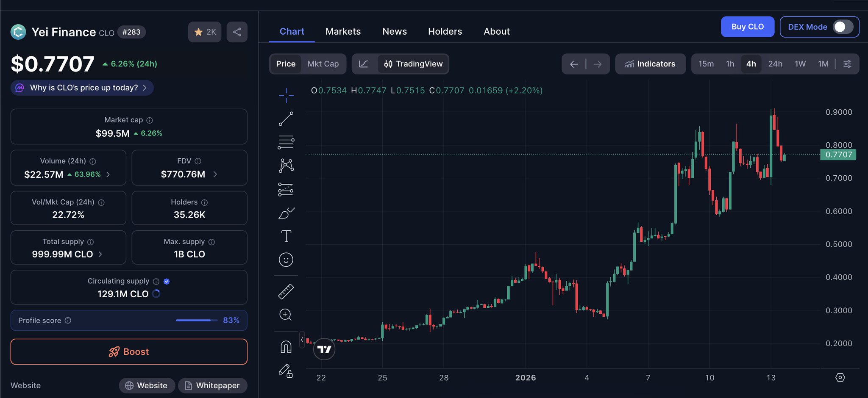
Task: Open the Whitepaper link
Action: [x=213, y=385]
